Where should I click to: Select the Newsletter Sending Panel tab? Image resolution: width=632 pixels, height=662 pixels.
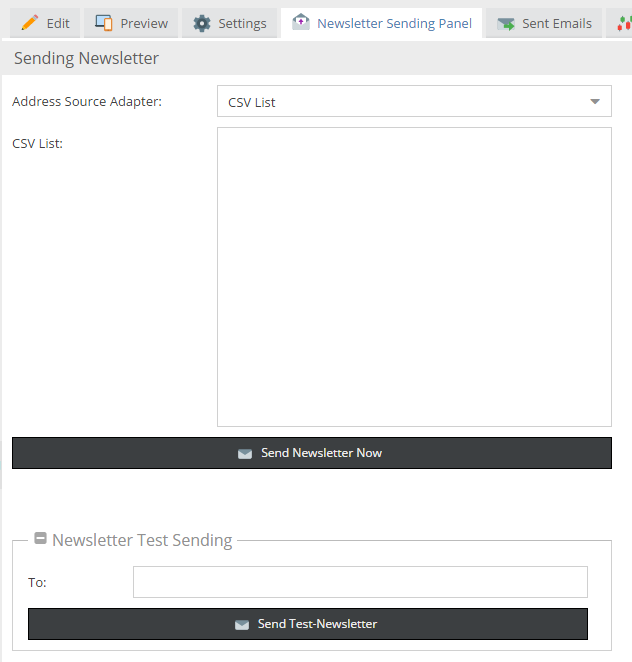tap(393, 23)
